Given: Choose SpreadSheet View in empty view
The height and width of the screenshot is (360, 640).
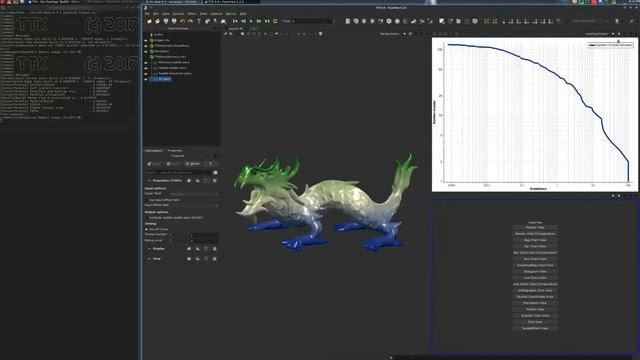Looking at the screenshot, I should click(x=535, y=328).
